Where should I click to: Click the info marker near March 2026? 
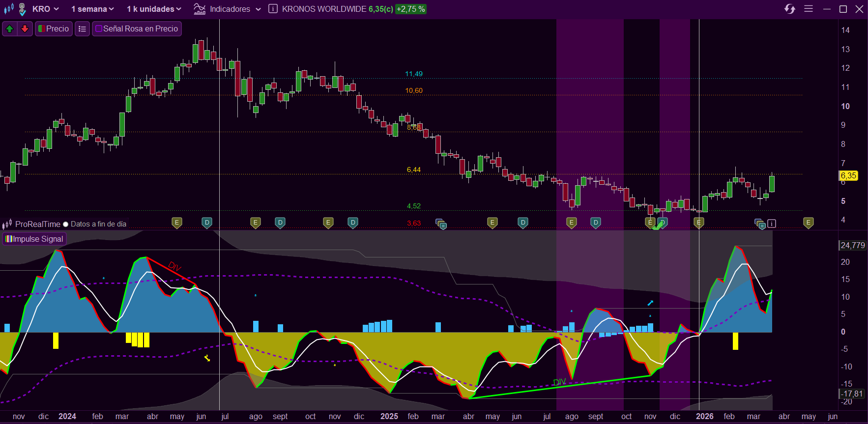point(772,224)
